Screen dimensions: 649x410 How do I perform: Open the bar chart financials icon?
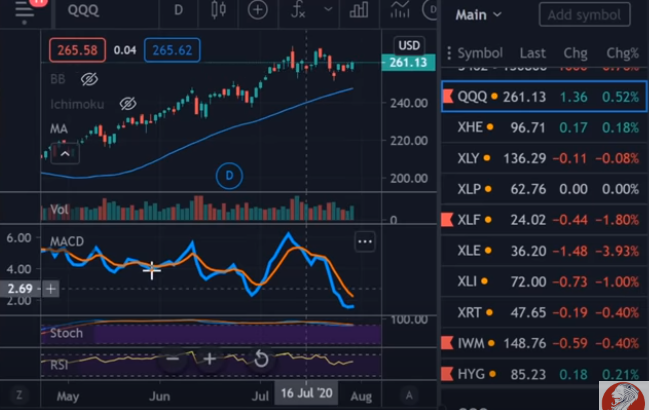point(359,10)
